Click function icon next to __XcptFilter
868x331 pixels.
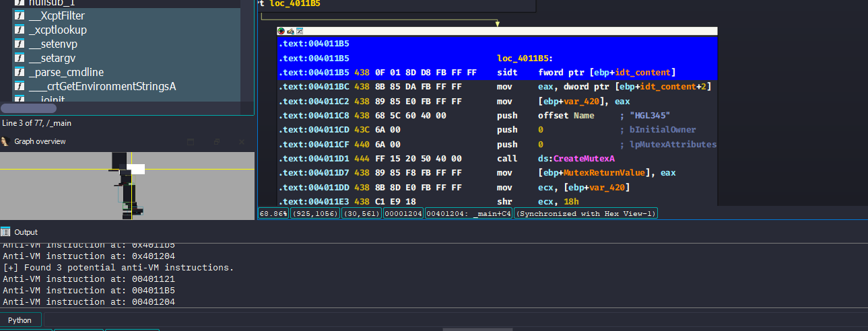20,15
